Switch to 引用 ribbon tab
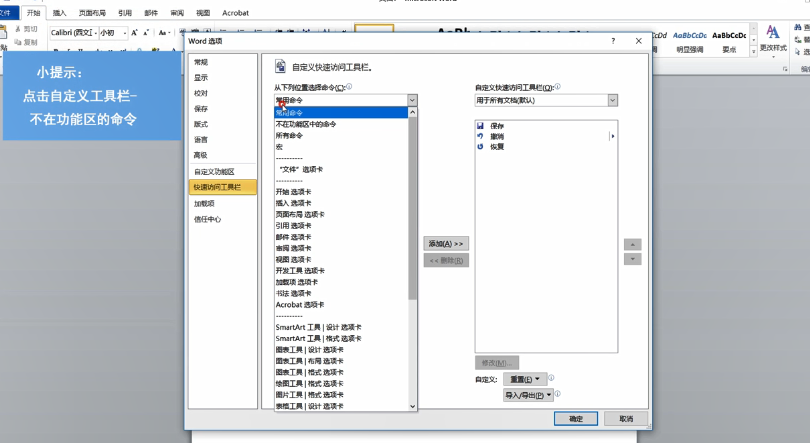The image size is (810, 443). (124, 13)
